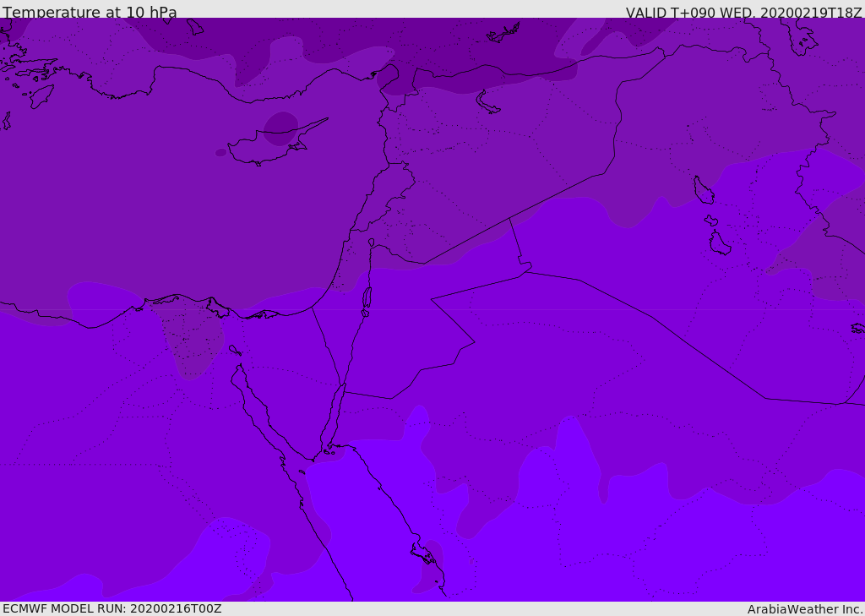
Task: Click the island of Cyprus on the map
Action: pyautogui.click(x=276, y=144)
